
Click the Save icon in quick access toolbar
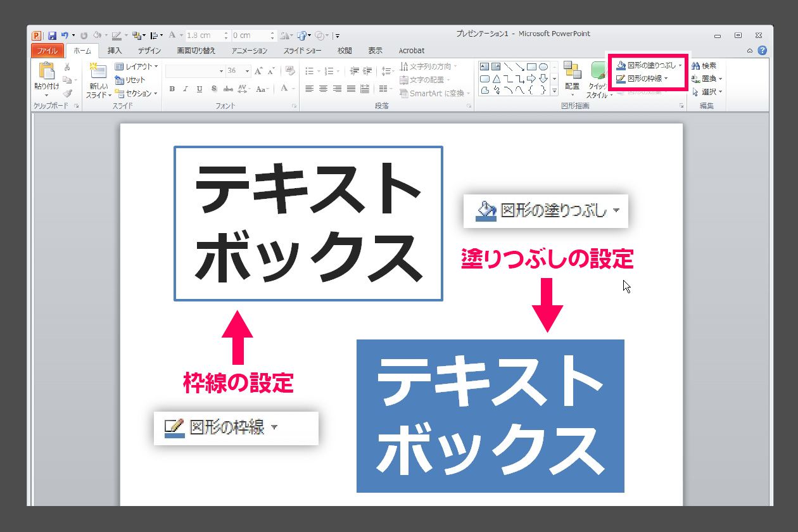click(52, 36)
